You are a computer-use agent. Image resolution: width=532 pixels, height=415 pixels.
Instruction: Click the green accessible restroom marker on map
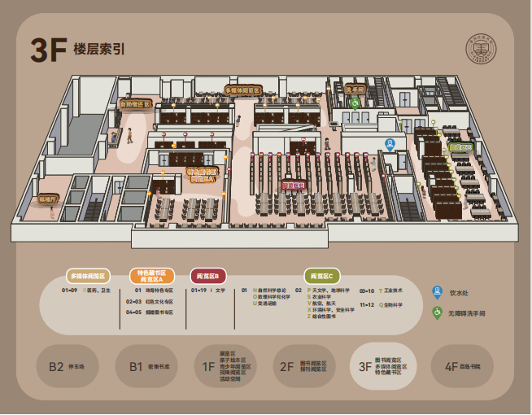pos(355,103)
